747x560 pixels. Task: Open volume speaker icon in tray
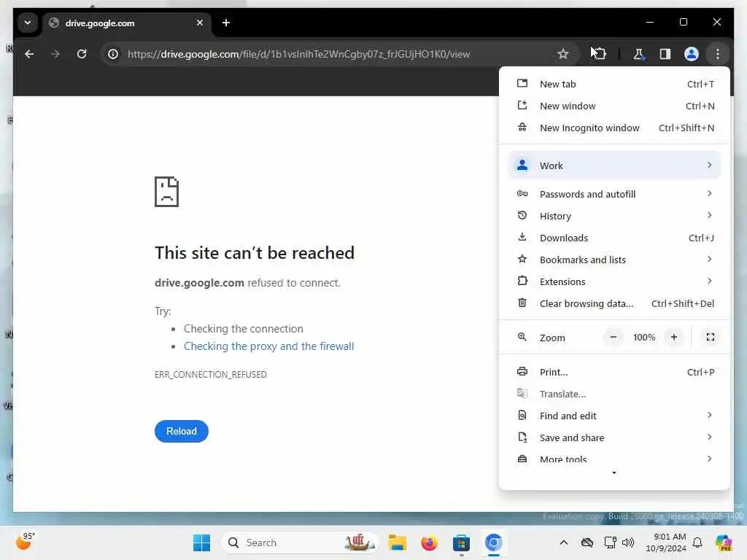pyautogui.click(x=628, y=542)
